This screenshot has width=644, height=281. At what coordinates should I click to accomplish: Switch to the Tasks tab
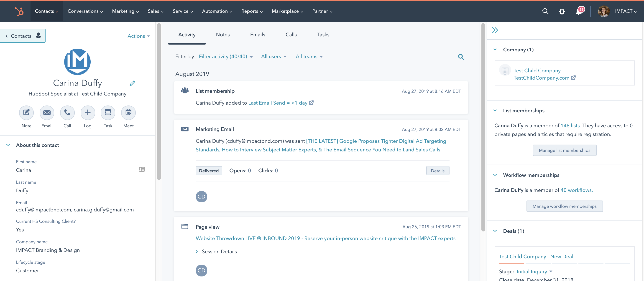[x=323, y=35]
